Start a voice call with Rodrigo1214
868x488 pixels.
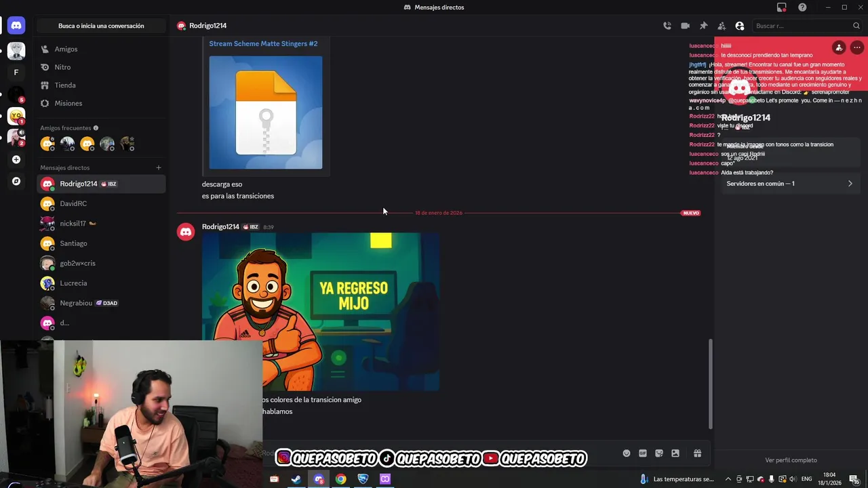[x=667, y=26]
